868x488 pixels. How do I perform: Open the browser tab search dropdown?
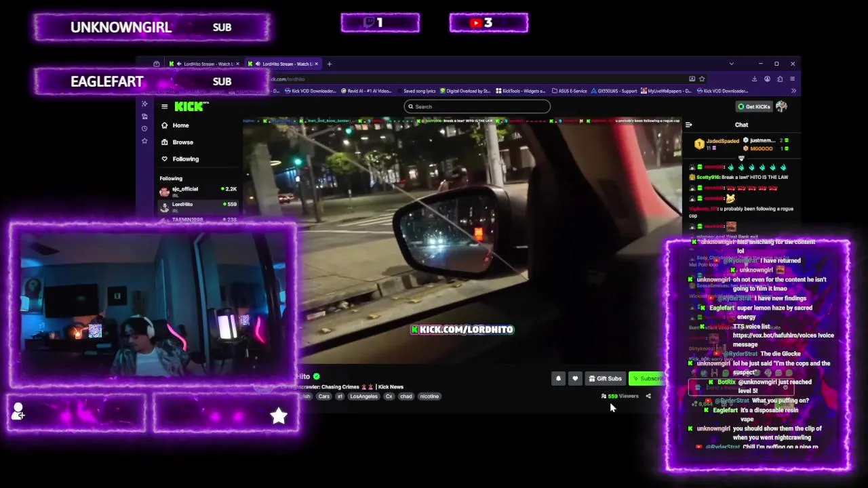[731, 64]
